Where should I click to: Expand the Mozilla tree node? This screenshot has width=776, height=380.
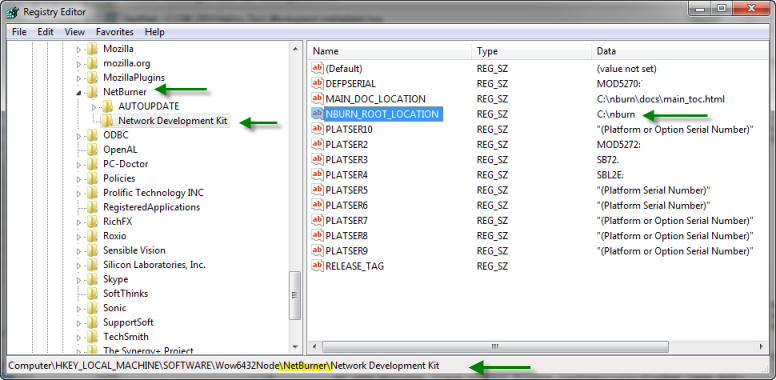[x=79, y=49]
